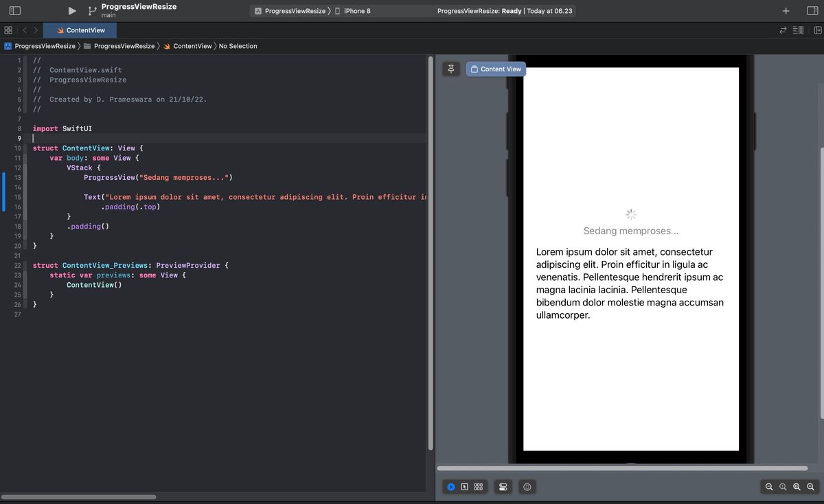This screenshot has width=824, height=504.
Task: Zoom preview to fit
Action: tap(797, 487)
